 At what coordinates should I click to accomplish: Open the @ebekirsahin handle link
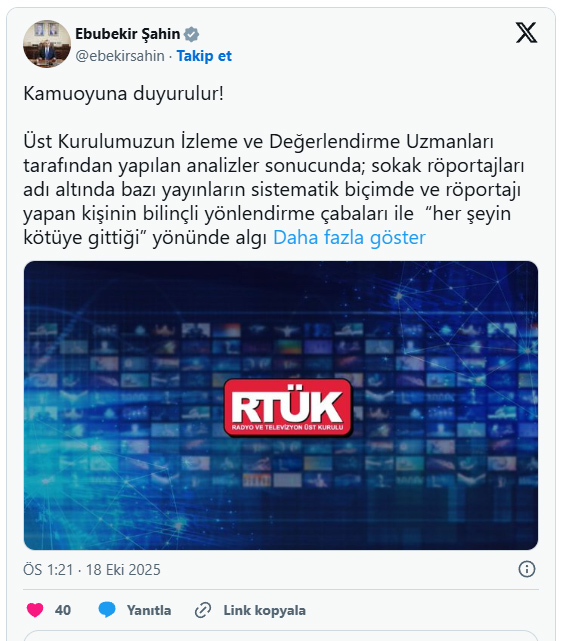pyautogui.click(x=120, y=56)
